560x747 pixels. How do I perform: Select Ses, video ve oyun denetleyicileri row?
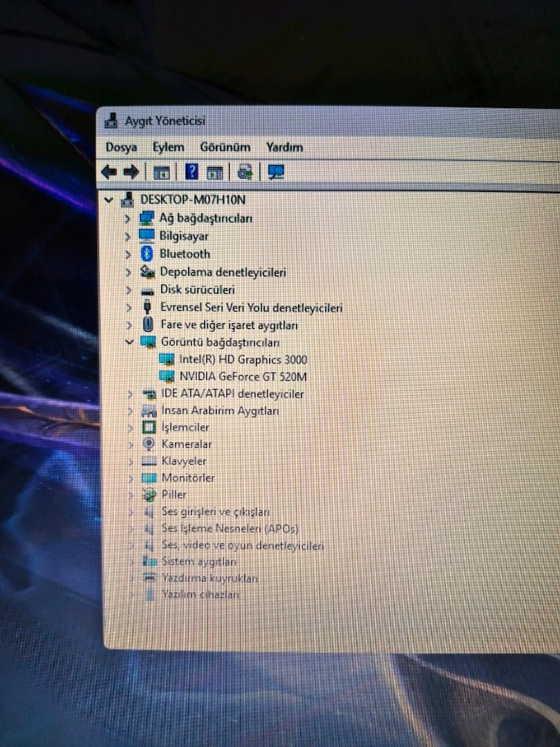point(243,546)
